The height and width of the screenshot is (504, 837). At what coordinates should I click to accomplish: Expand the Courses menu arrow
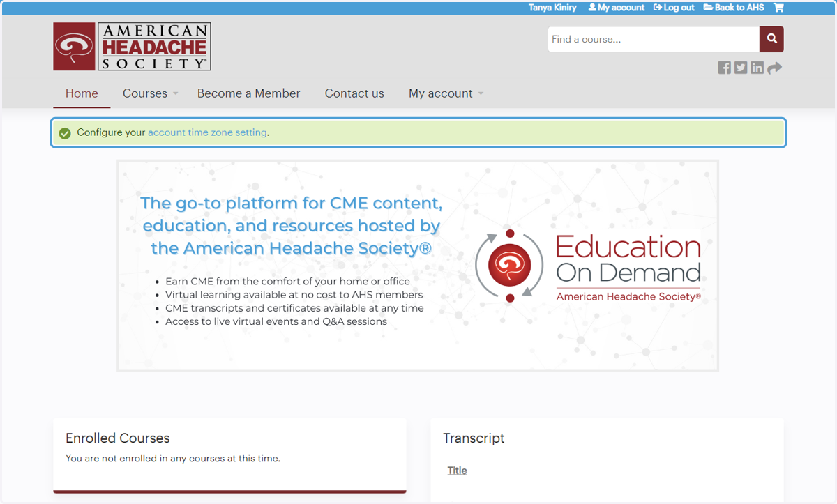[x=176, y=93]
